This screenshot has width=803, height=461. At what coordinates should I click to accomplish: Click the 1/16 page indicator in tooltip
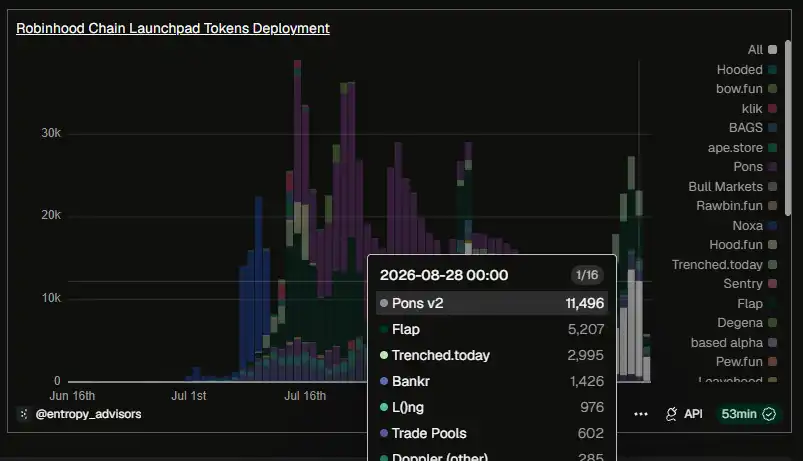[587, 275]
